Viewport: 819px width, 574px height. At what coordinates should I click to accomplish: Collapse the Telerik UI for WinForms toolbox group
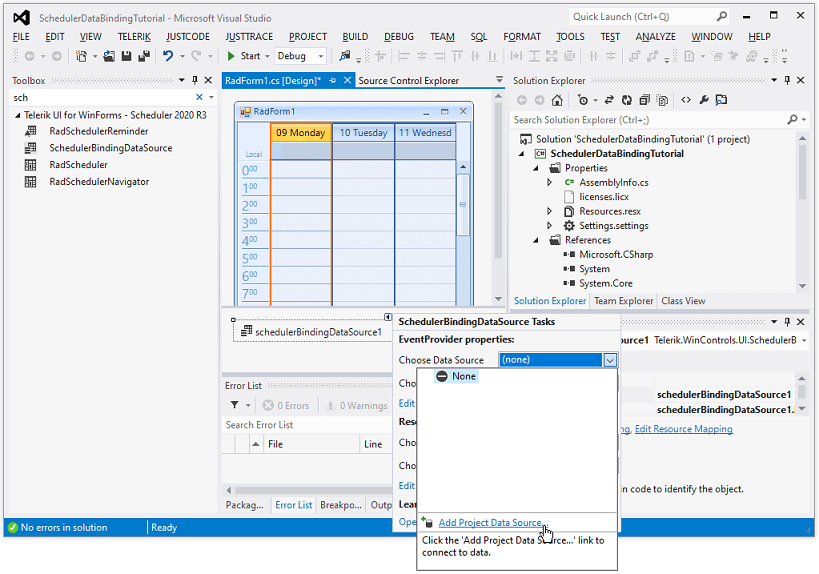click(18, 115)
